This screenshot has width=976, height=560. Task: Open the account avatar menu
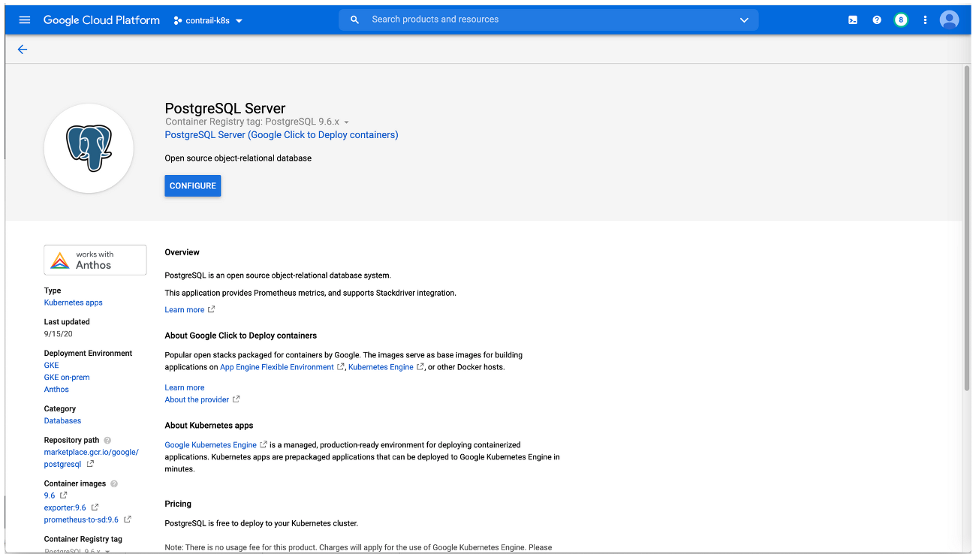(949, 20)
